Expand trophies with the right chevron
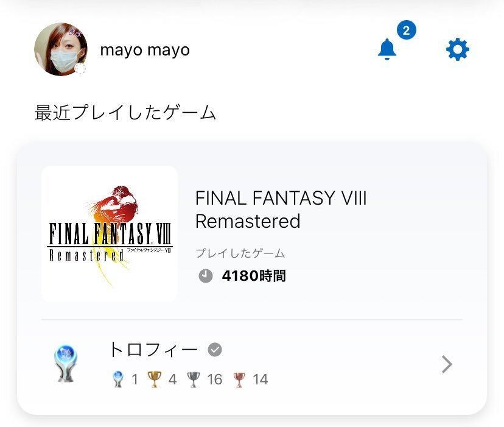This screenshot has width=504, height=427. point(447,364)
